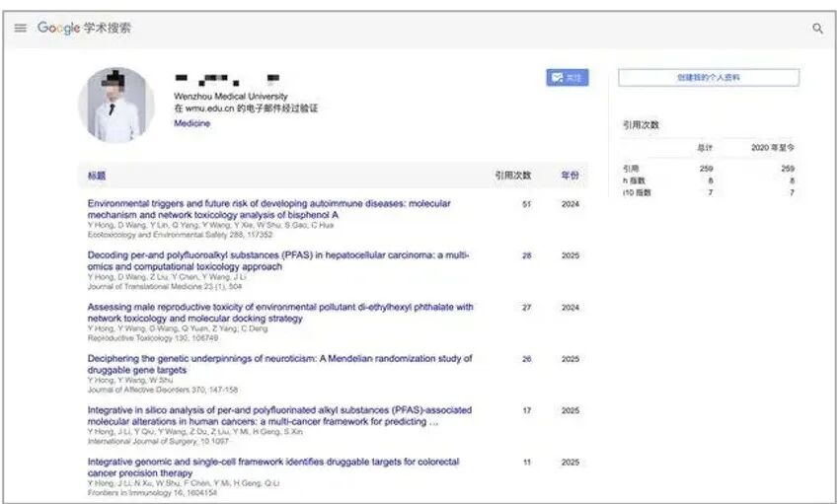Click citation count 51
Viewport: 838px width, 504px height.
[x=526, y=204]
